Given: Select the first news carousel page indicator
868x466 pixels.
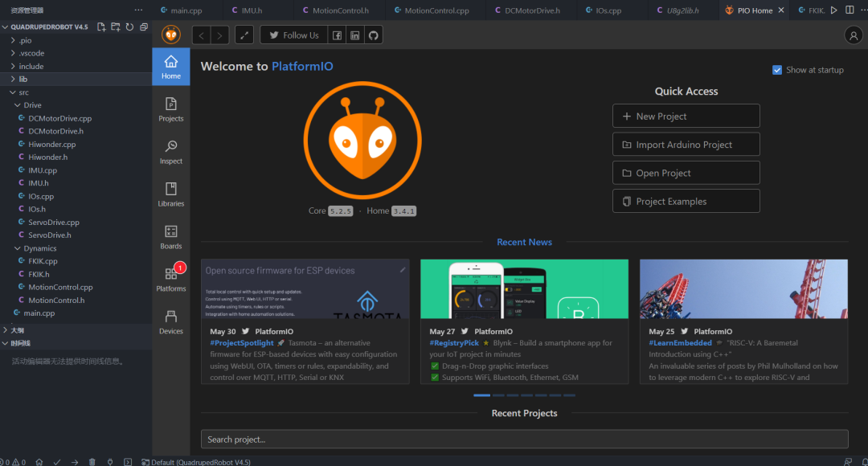Looking at the screenshot, I should click(481, 395).
